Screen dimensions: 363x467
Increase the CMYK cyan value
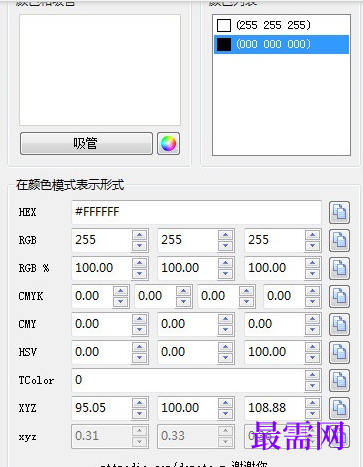(x=120, y=291)
